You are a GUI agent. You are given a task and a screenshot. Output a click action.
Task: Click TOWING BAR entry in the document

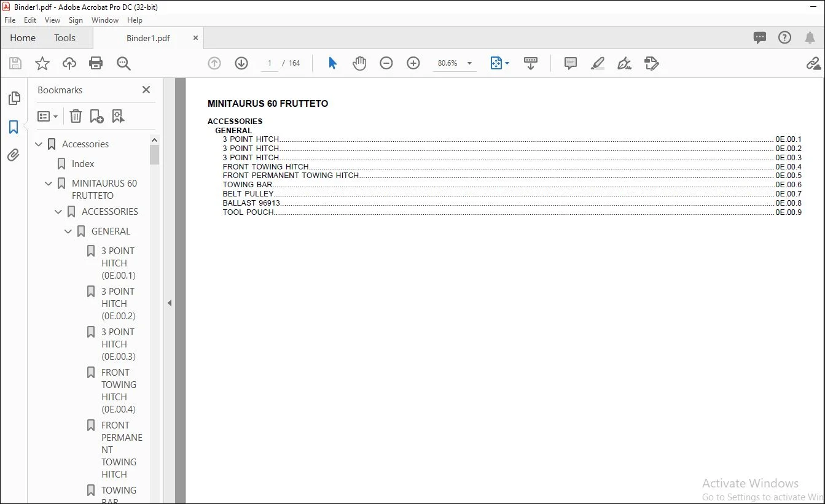point(248,185)
